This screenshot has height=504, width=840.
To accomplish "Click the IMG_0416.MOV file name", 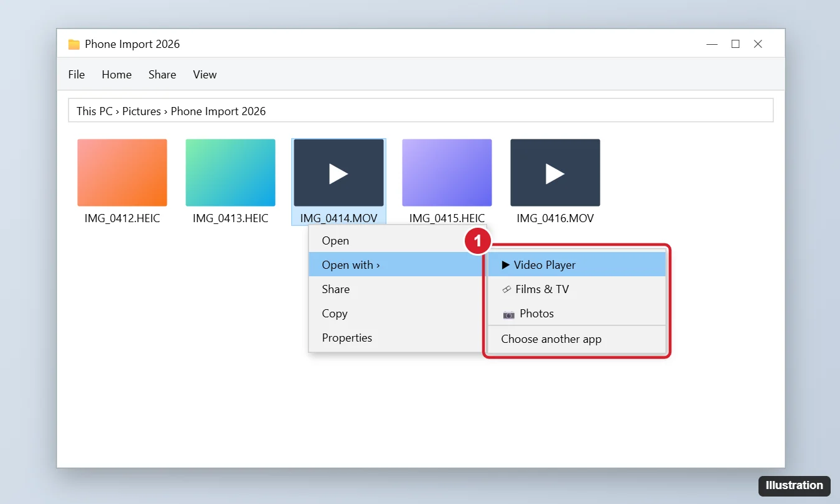I will tap(555, 218).
